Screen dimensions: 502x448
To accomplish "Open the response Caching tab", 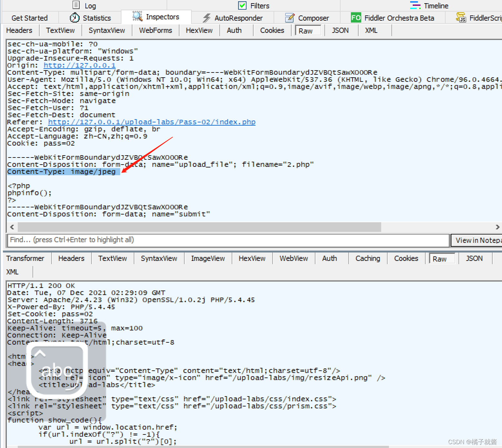I will click(x=368, y=258).
